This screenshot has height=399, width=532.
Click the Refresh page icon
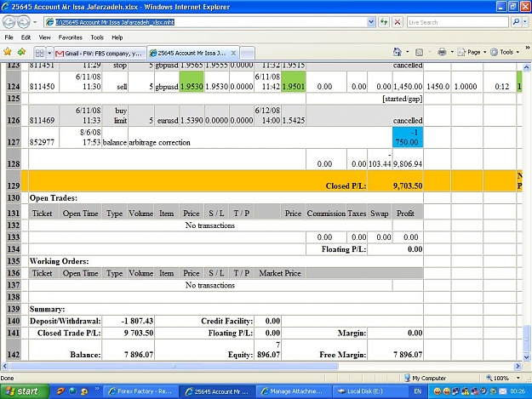[384, 22]
